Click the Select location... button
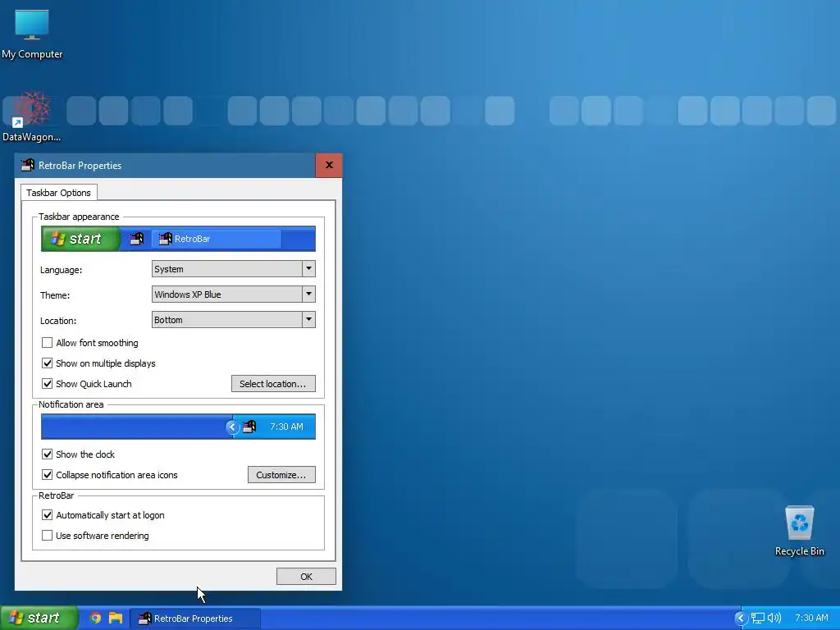The height and width of the screenshot is (630, 840). [273, 384]
